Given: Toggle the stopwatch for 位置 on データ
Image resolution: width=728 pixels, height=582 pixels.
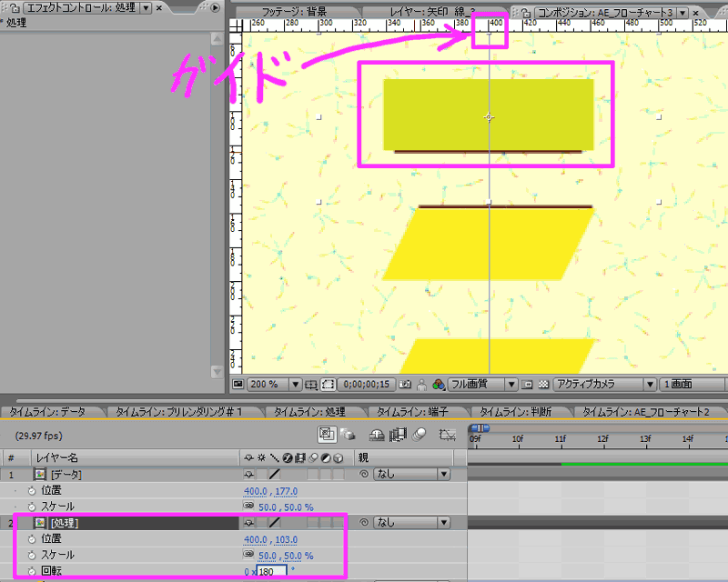Looking at the screenshot, I should click(x=31, y=490).
